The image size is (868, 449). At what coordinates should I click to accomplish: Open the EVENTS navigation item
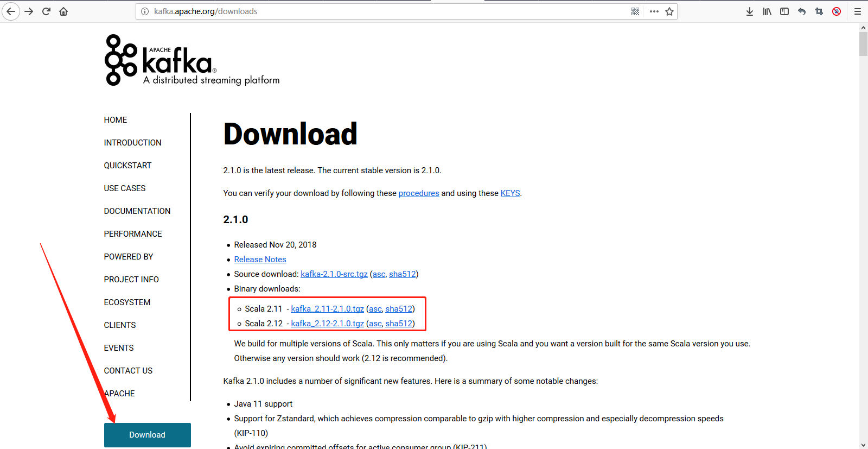[x=119, y=348]
